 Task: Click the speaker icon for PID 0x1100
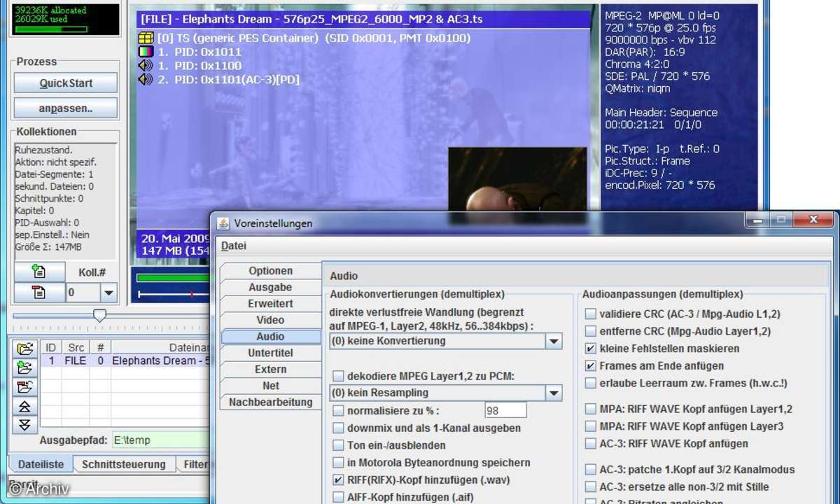pos(146,65)
